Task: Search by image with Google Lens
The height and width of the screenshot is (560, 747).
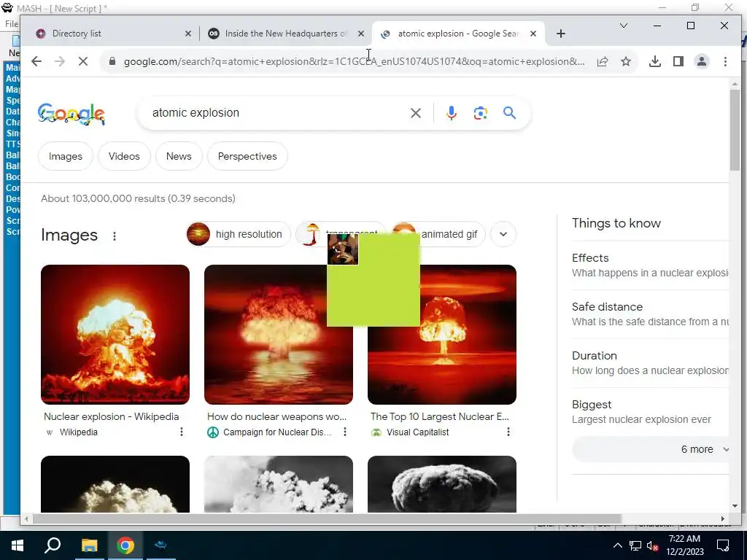Action: [x=480, y=113]
